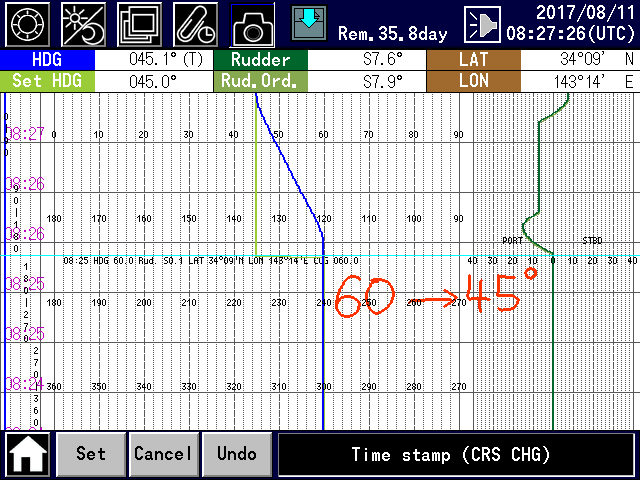The width and height of the screenshot is (640, 480).
Task: Select the green Set HDG label
Action: [x=47, y=81]
